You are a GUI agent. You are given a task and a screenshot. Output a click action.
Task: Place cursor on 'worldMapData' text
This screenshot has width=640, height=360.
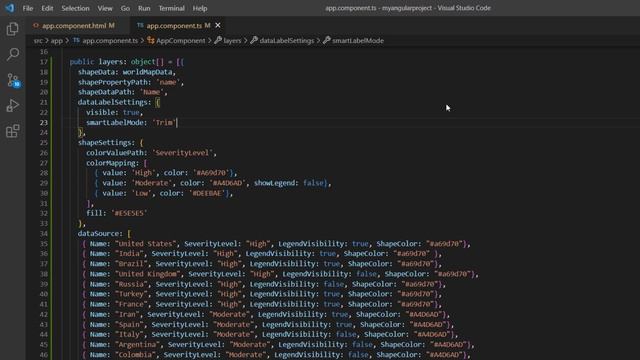tap(147, 72)
